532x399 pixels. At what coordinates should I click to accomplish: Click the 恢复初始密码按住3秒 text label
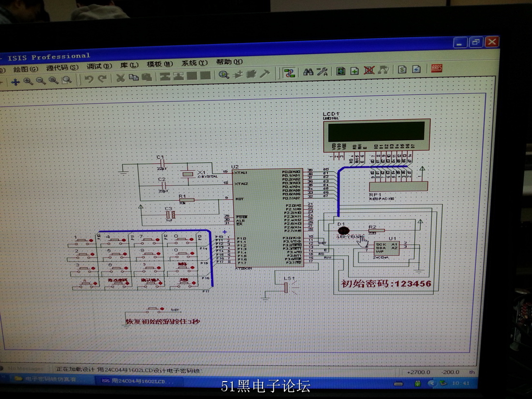coord(163,321)
